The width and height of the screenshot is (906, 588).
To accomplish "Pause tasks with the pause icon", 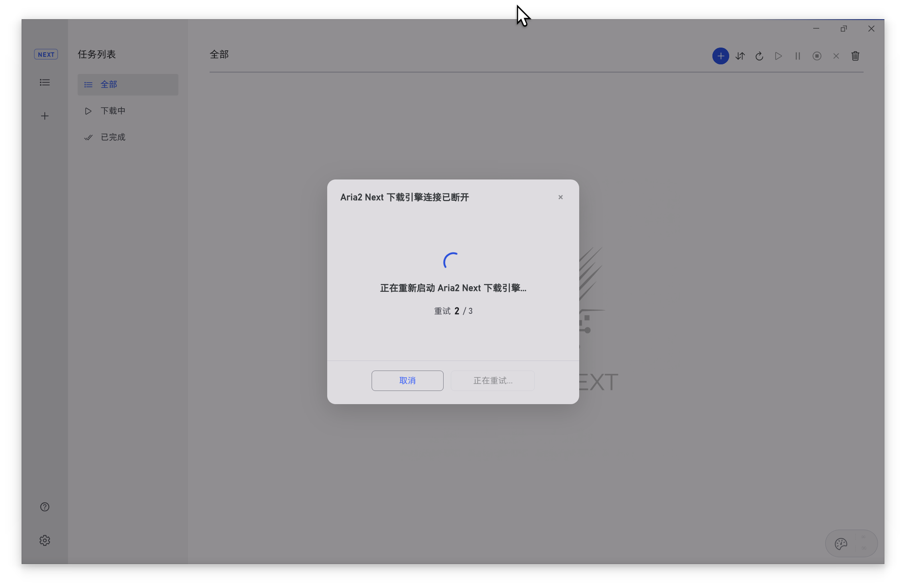I will click(798, 56).
